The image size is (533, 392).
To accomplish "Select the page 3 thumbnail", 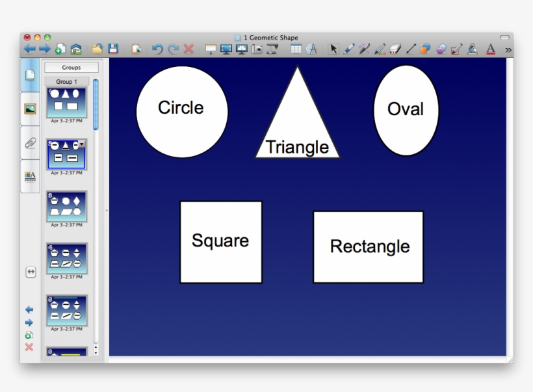I will (x=66, y=207).
